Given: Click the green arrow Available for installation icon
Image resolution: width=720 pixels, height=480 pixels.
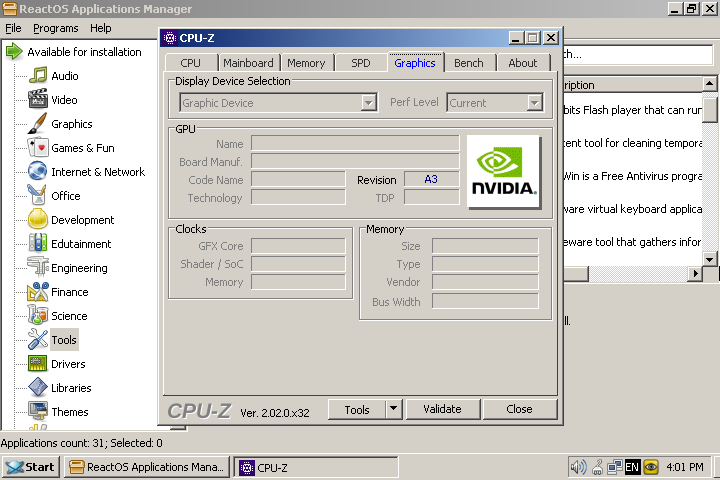Looking at the screenshot, I should pyautogui.click(x=14, y=51).
